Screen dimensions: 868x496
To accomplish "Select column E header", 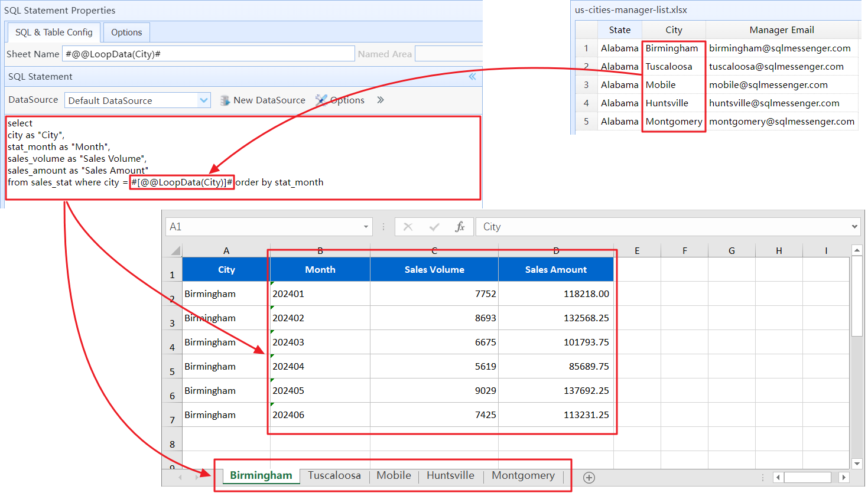I will pyautogui.click(x=637, y=251).
